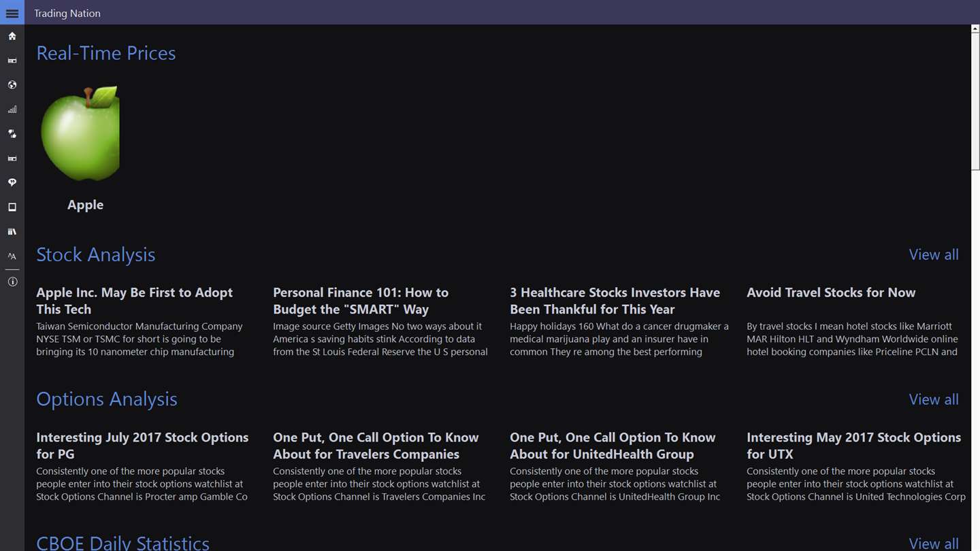Image resolution: width=980 pixels, height=551 pixels.
Task: Open "Interesting July 2017 Stock Options for PG"
Action: [x=142, y=446]
